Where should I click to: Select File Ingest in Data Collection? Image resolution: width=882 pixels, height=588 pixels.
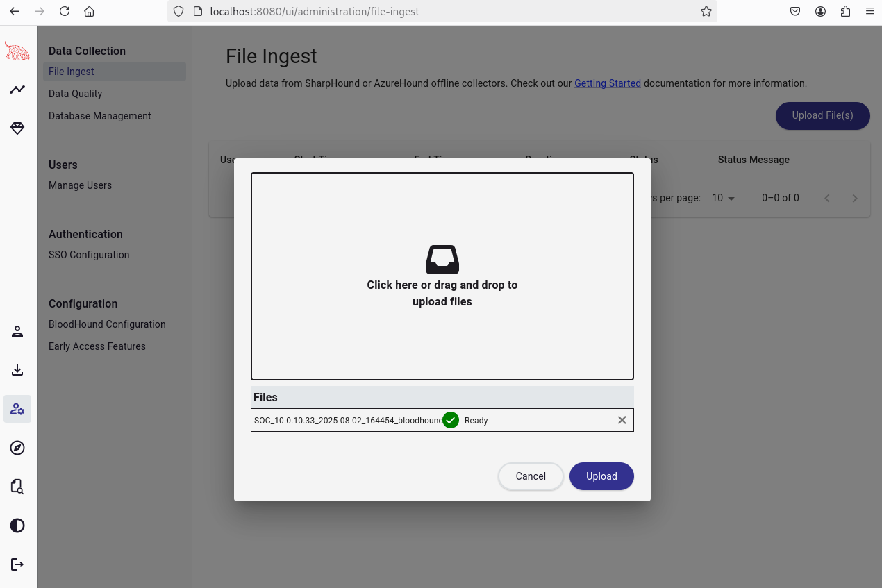[x=115, y=72]
